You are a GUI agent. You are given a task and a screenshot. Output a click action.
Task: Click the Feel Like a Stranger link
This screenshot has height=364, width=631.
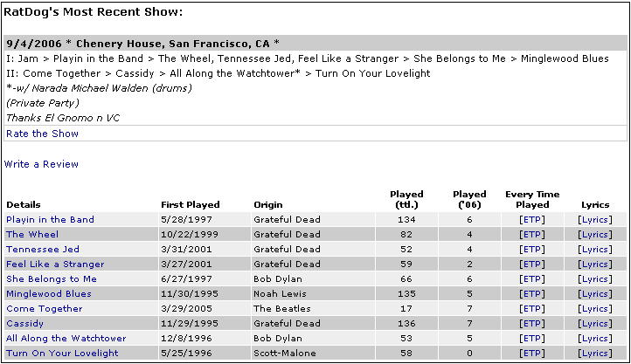coord(55,264)
